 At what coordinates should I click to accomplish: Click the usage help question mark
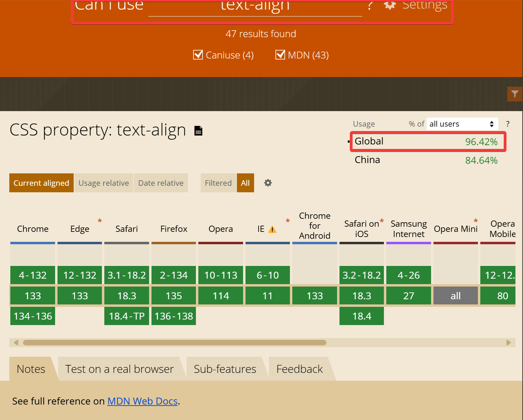click(x=508, y=124)
